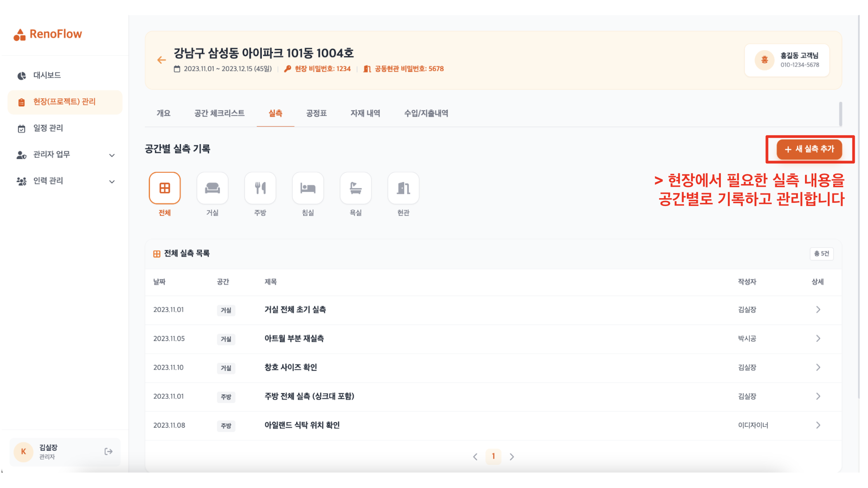Select the 현관 door icon filter

[x=403, y=188]
